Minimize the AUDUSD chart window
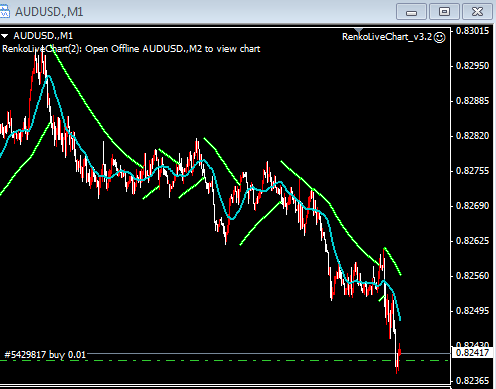 [411, 12]
